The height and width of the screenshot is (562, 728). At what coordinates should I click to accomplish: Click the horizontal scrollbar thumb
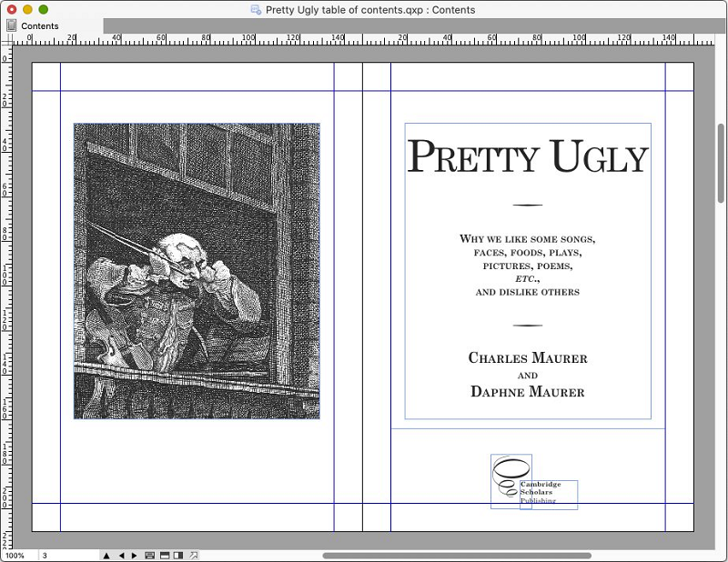457,555
